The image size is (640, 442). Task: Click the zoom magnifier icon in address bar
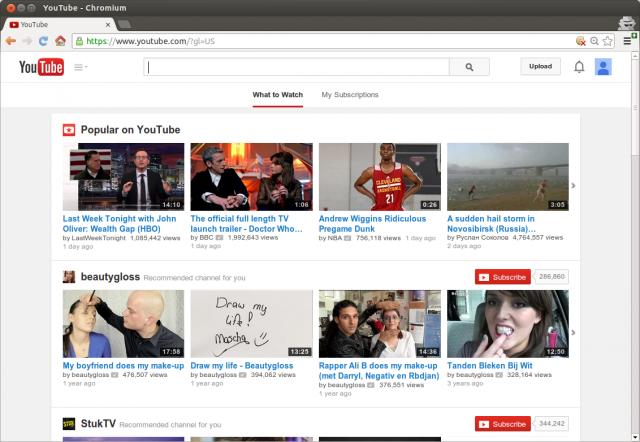594,41
